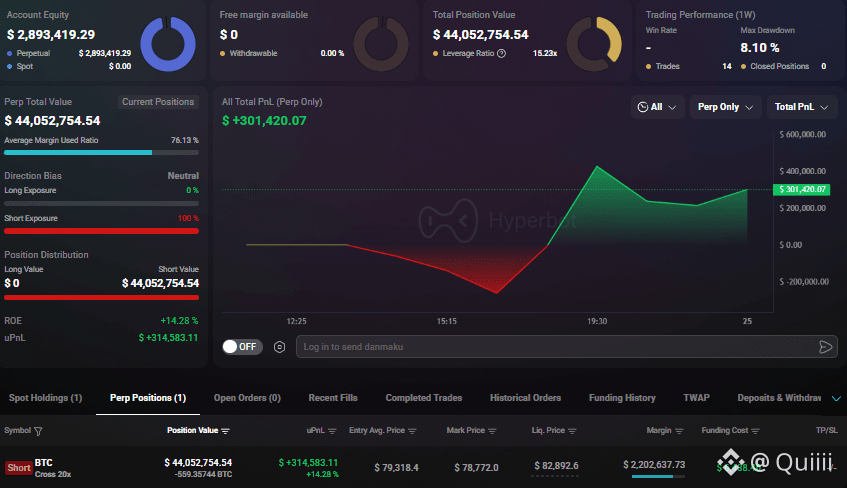Click position size -559.35744 BTC

203,474
